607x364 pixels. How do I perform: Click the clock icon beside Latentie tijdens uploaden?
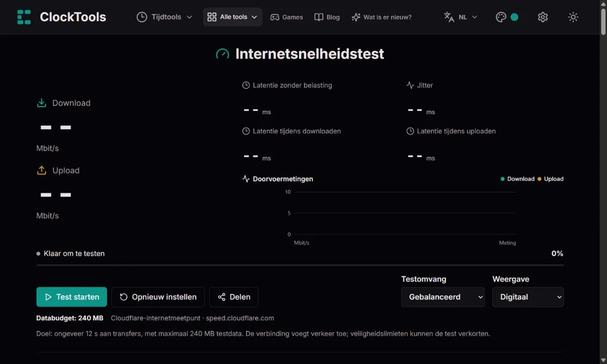410,131
